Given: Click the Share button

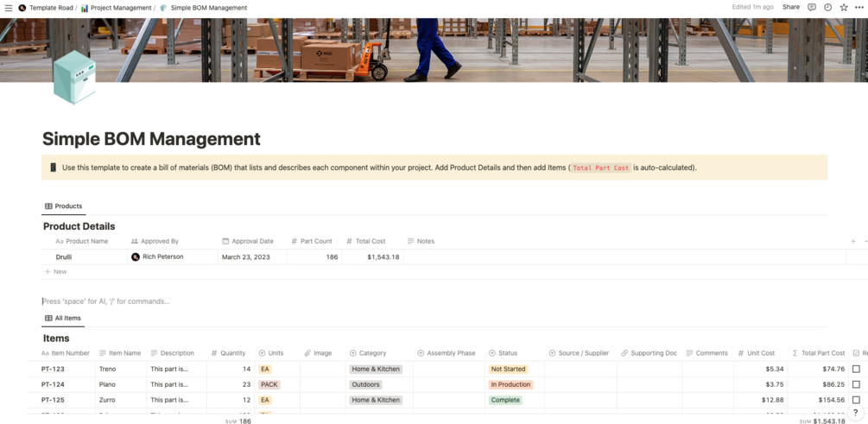Looking at the screenshot, I should 790,7.
